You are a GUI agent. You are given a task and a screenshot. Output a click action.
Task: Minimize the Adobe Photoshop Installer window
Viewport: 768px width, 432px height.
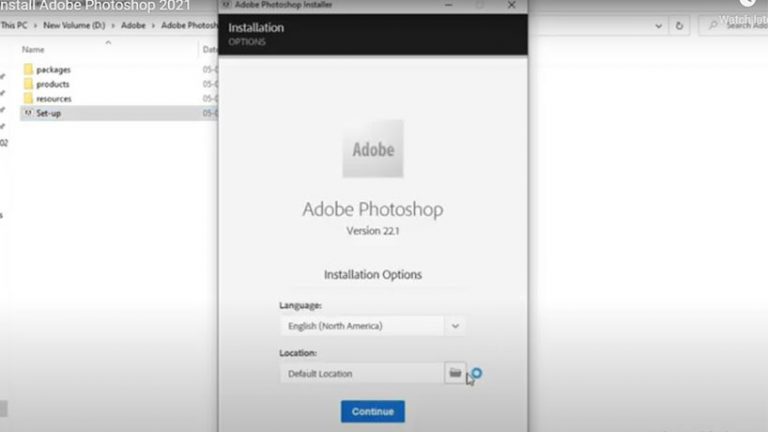[x=449, y=5]
